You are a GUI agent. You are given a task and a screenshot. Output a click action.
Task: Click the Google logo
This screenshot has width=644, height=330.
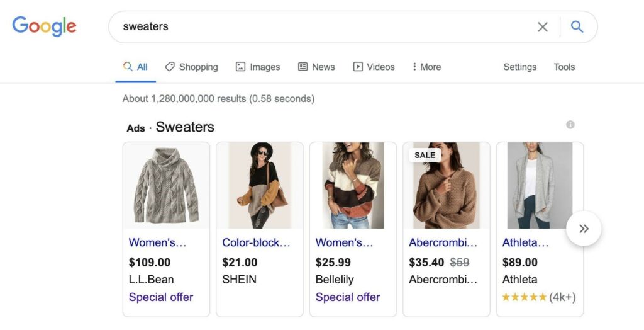coord(45,26)
